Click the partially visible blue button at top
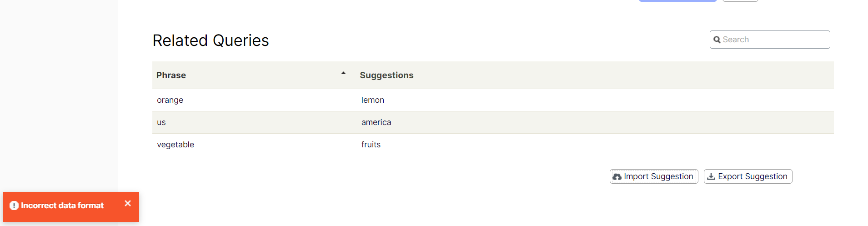Screen dimensions: 868x226 [677, 1]
